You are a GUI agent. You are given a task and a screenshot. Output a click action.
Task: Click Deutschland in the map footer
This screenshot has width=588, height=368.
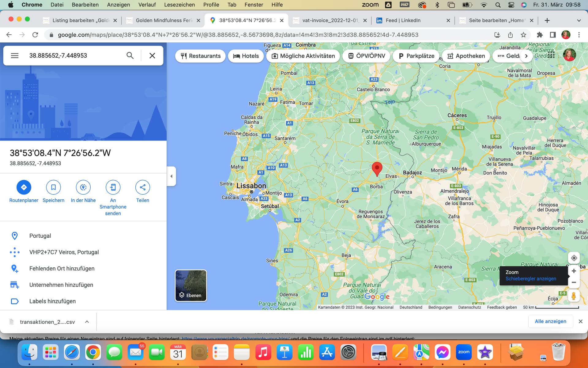tap(411, 307)
